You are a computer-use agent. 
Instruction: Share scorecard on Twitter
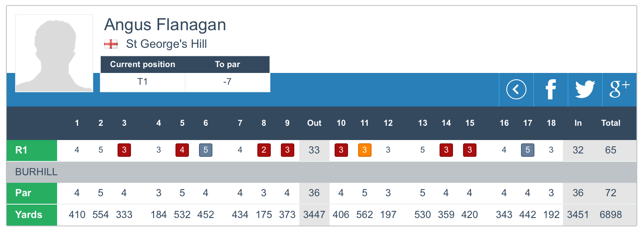585,89
